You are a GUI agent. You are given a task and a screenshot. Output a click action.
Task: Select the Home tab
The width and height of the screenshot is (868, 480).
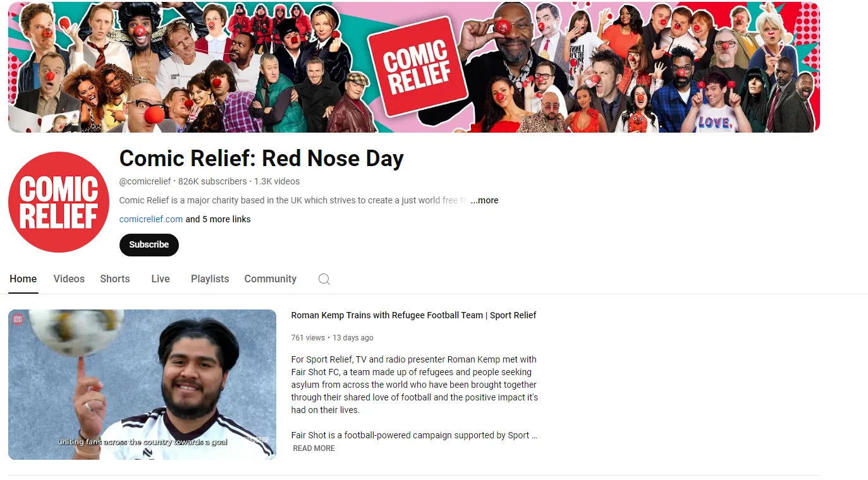click(x=23, y=279)
